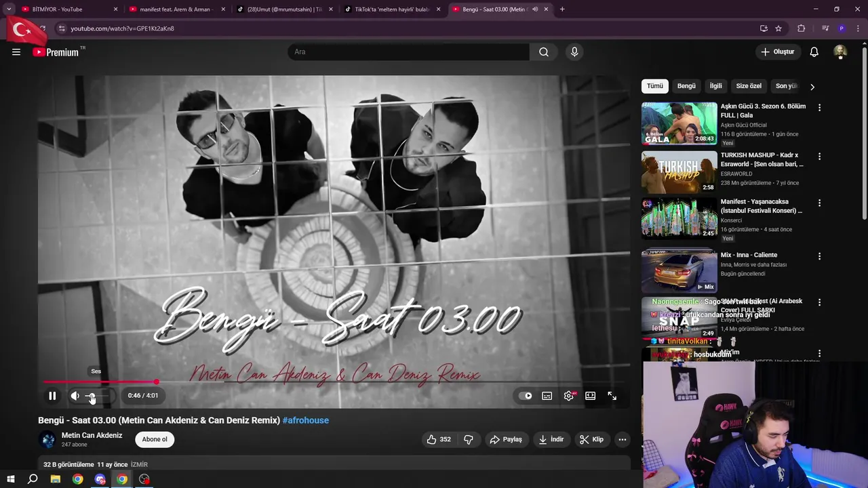The height and width of the screenshot is (488, 868).
Task: Mute the Bengü tab via speaker icon
Action: [x=535, y=9]
